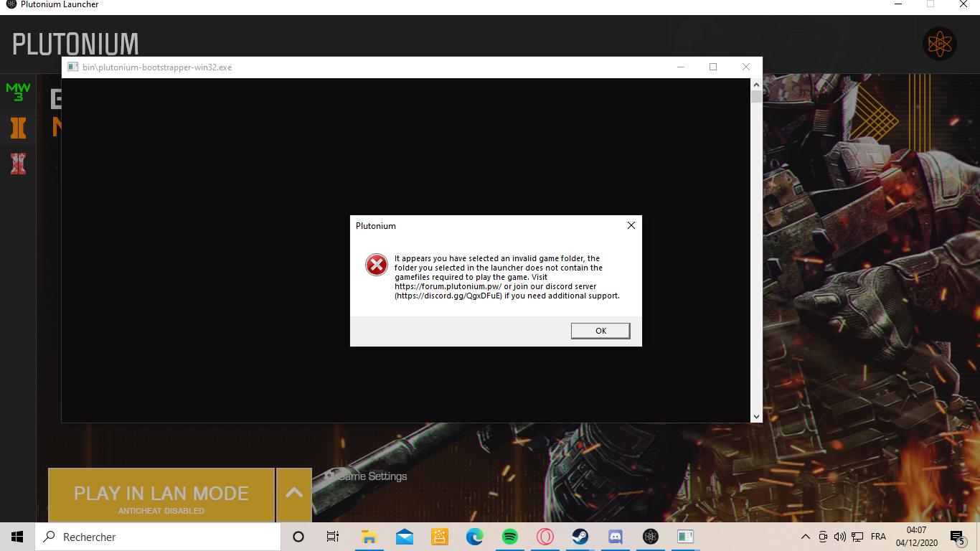Open Opera GX browser from taskbar
Screen dimensions: 980x551
click(x=545, y=537)
